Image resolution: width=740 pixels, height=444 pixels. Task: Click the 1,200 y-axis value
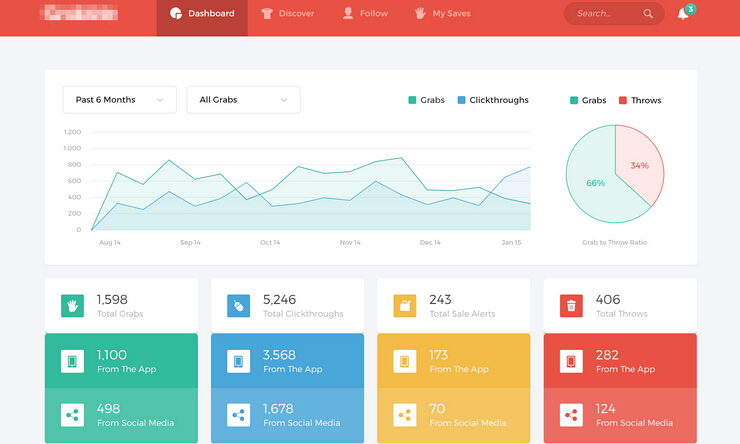[x=72, y=132]
